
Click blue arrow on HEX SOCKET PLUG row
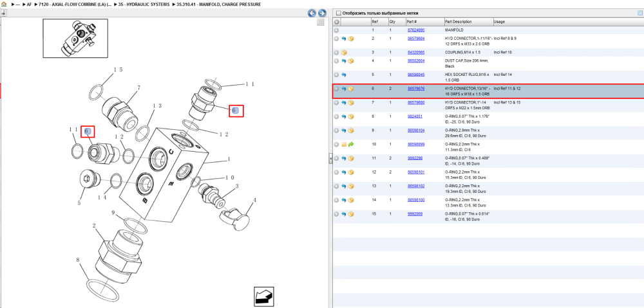(344, 75)
